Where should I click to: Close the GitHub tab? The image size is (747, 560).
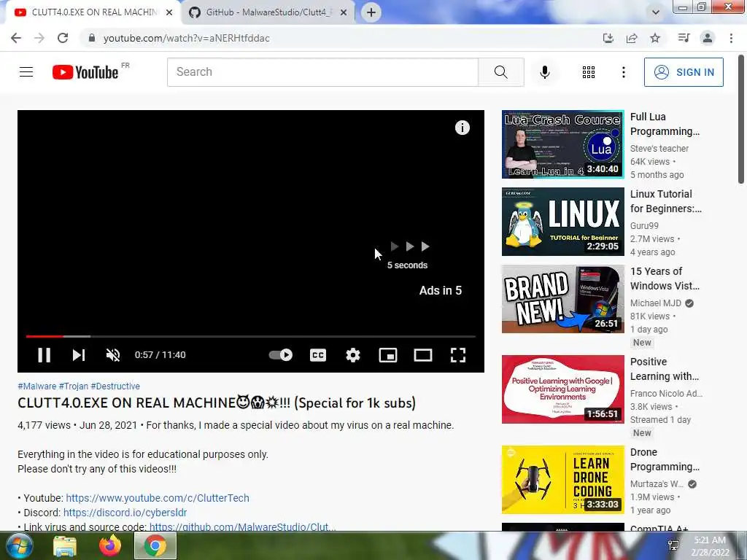(x=344, y=12)
